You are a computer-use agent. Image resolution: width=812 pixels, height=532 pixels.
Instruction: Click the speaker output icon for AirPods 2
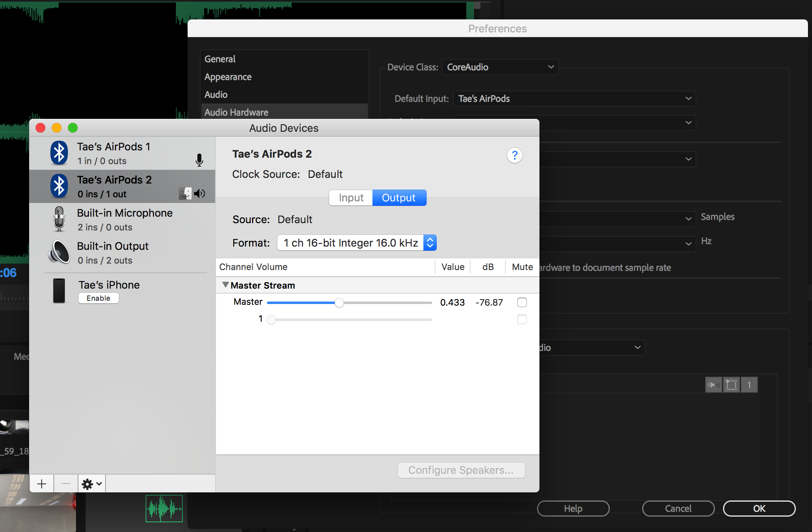tap(200, 193)
